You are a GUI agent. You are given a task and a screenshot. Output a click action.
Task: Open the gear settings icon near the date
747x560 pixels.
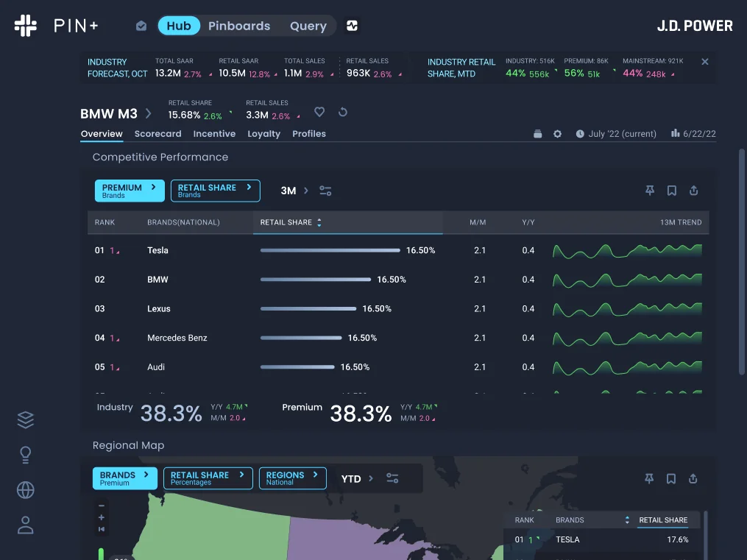click(557, 134)
